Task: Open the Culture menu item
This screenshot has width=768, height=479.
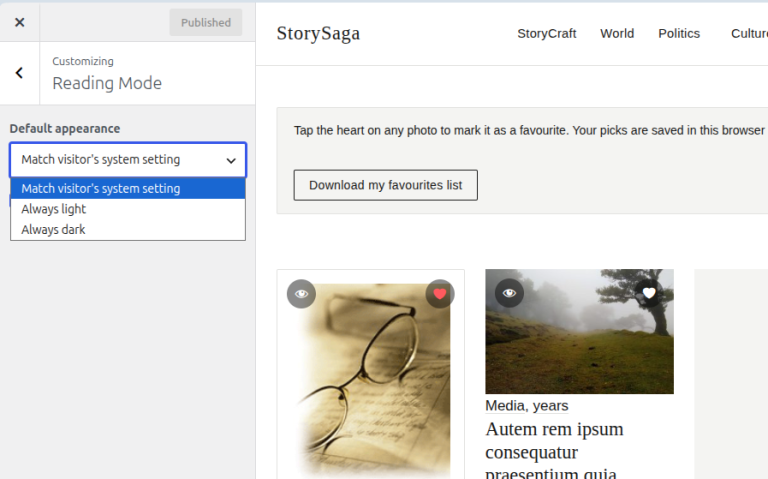Action: (x=749, y=33)
